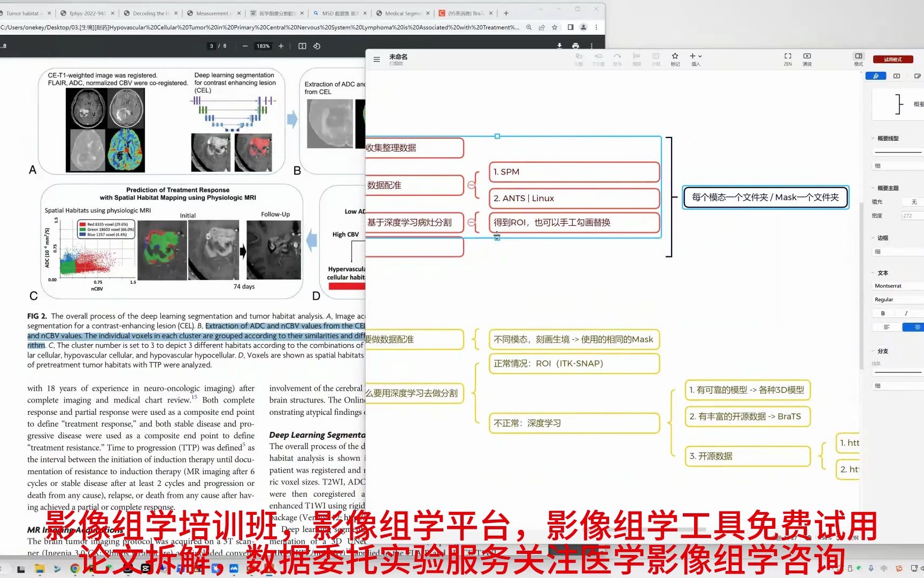Switch to the pitch tab in format panel
Image resolution: width=924 pixels, height=578 pixels.
pos(897,76)
